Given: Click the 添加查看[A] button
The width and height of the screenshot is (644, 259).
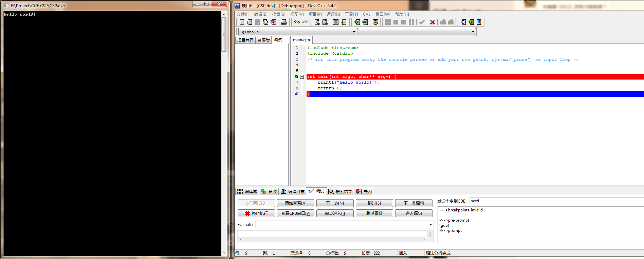Looking at the screenshot, I should pos(296,203).
